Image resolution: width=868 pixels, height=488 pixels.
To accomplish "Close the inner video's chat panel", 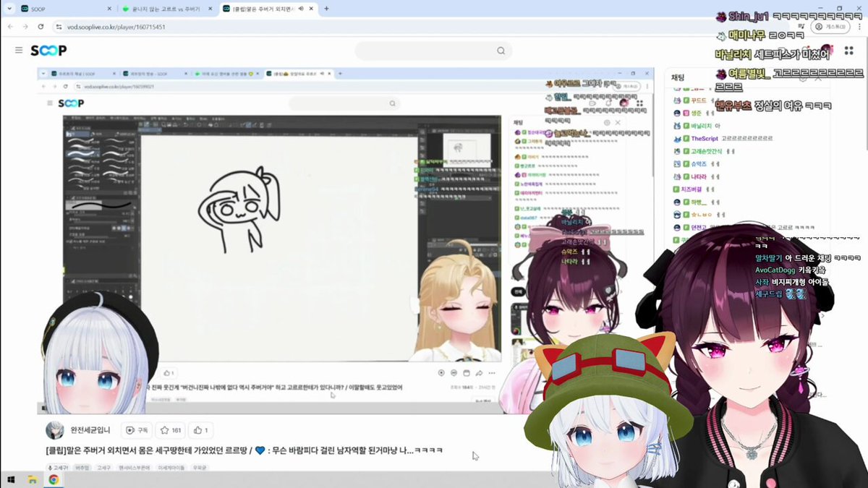I will coord(618,123).
